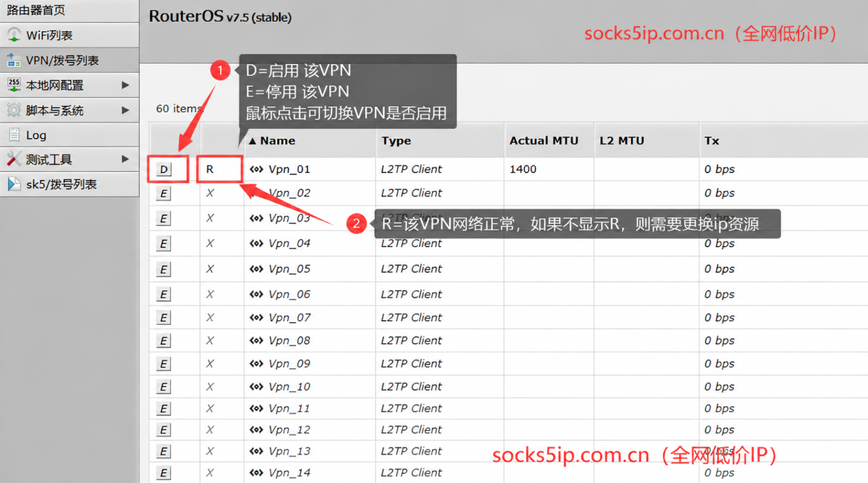Open Log menu item

69,135
